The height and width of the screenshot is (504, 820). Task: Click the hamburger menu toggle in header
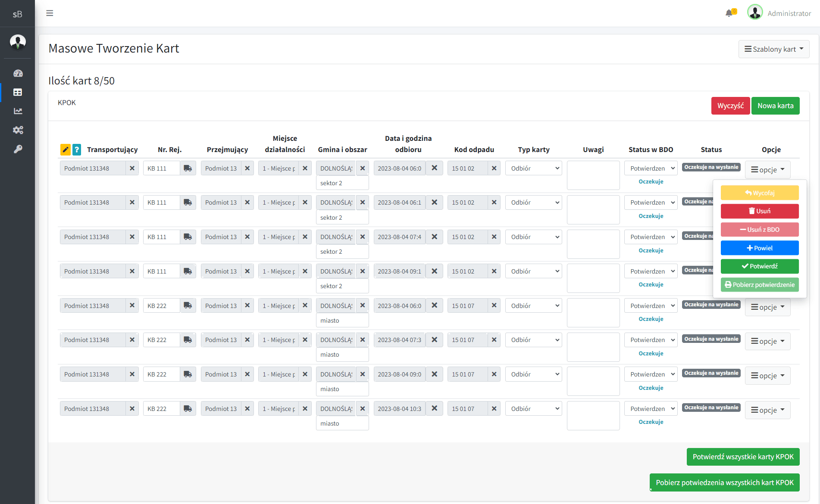coord(50,13)
